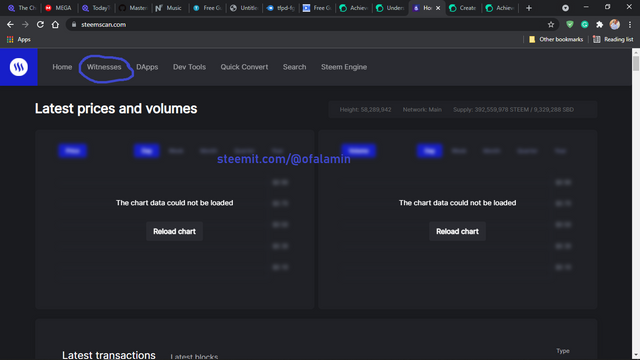This screenshot has width=640, height=360.
Task: Select the Latest transactions heading tab
Action: 109,355
